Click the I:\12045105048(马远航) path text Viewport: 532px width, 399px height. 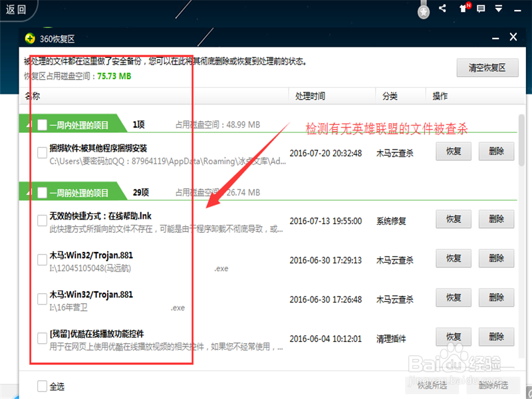click(x=90, y=269)
